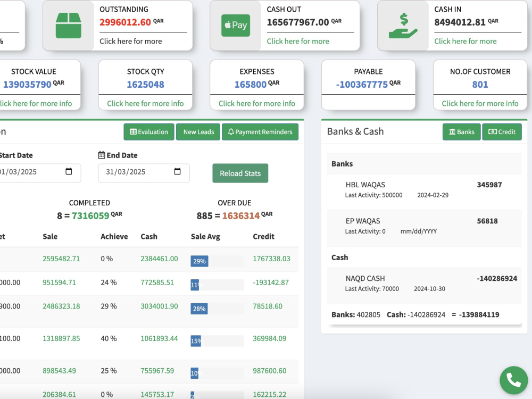Click the Sale column header
Viewport: 532px width, 399px height.
click(x=50, y=237)
